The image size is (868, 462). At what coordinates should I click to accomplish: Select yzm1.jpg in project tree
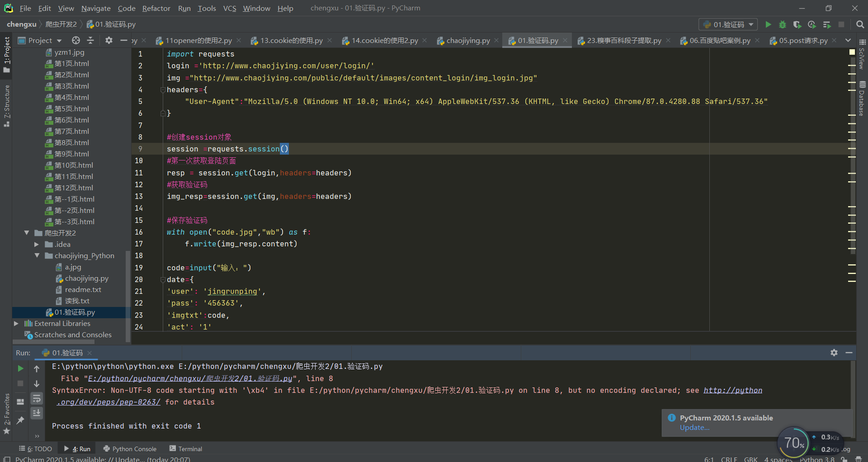(x=69, y=52)
